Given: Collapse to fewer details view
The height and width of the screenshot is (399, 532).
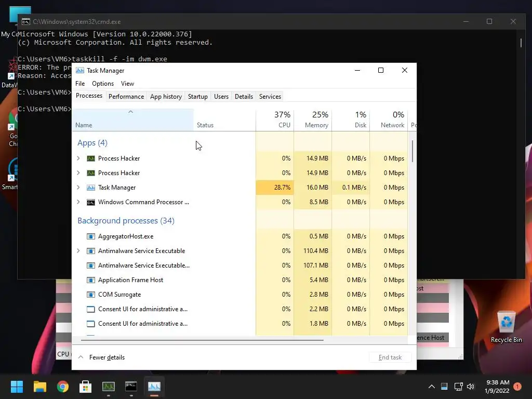Looking at the screenshot, I should tap(101, 357).
